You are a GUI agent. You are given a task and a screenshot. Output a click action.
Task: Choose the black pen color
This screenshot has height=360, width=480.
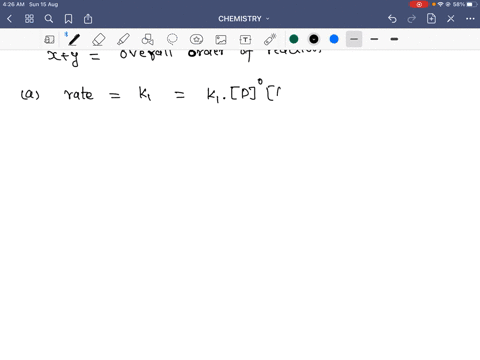coord(314,39)
